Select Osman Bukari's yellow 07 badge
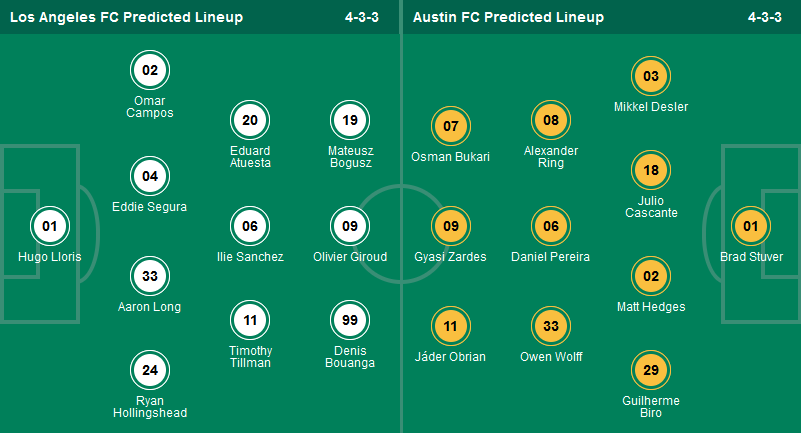801x433 pixels. [x=450, y=126]
